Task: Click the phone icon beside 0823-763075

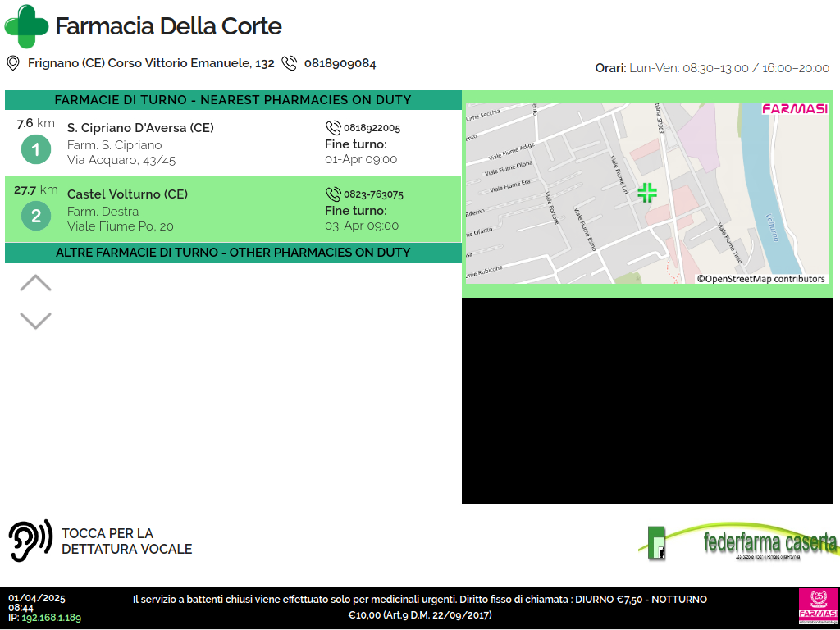Action: click(332, 194)
